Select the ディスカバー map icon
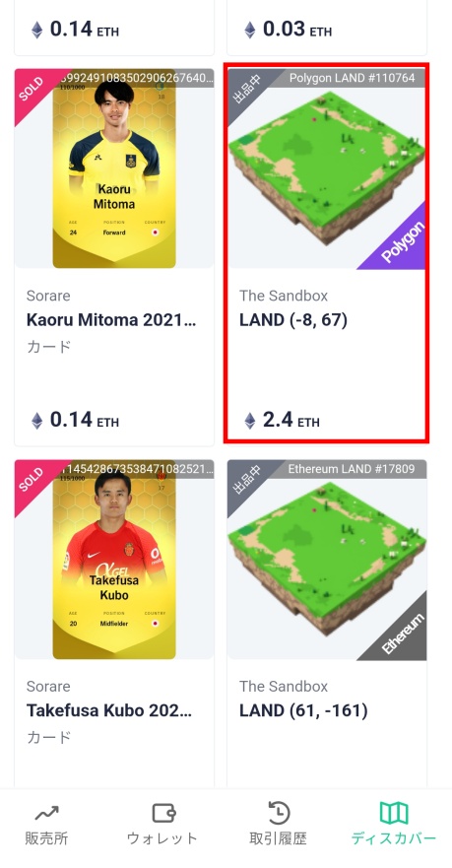The width and height of the screenshot is (452, 868). (394, 813)
